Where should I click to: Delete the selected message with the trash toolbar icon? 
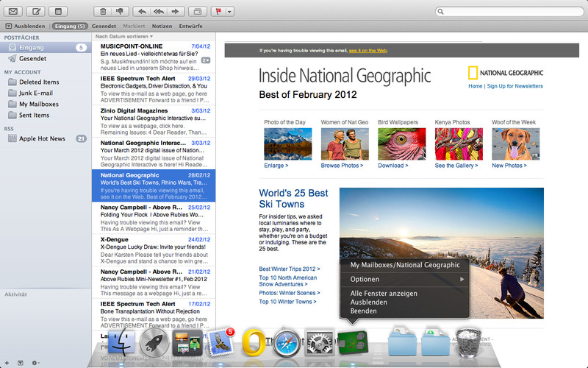click(x=103, y=11)
